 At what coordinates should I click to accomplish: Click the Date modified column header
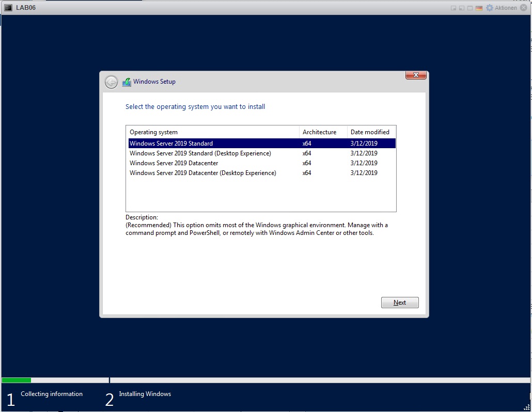click(370, 132)
